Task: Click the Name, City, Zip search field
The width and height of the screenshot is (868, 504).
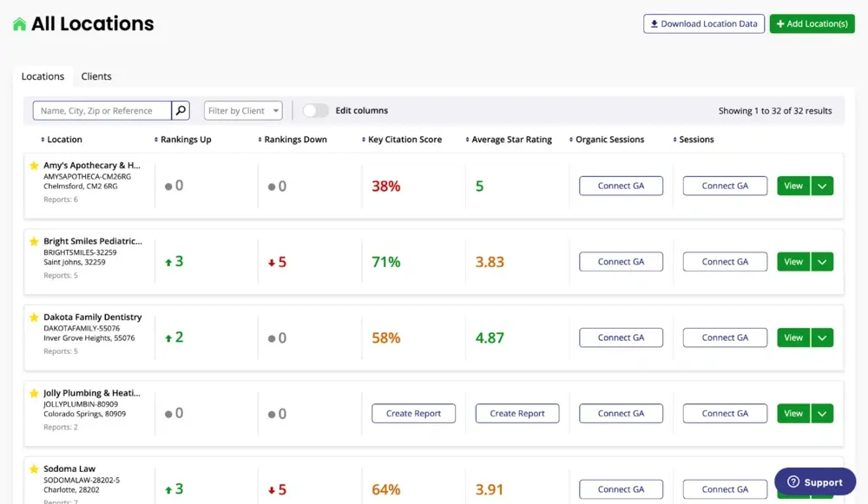Action: coord(100,110)
